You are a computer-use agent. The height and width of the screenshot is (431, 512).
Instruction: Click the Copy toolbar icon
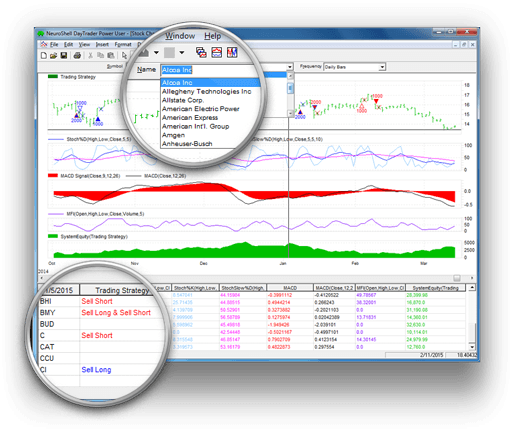coord(100,55)
